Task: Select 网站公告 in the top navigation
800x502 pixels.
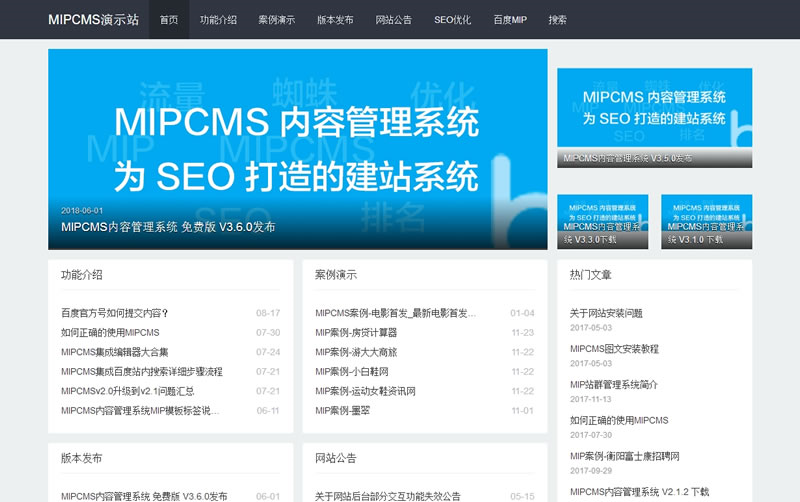Action: pyautogui.click(x=393, y=20)
